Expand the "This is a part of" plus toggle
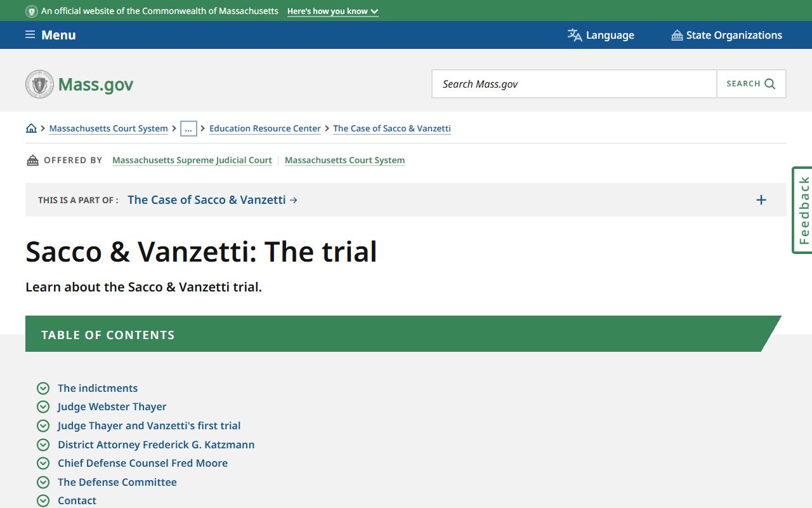The image size is (812, 508). pos(761,200)
